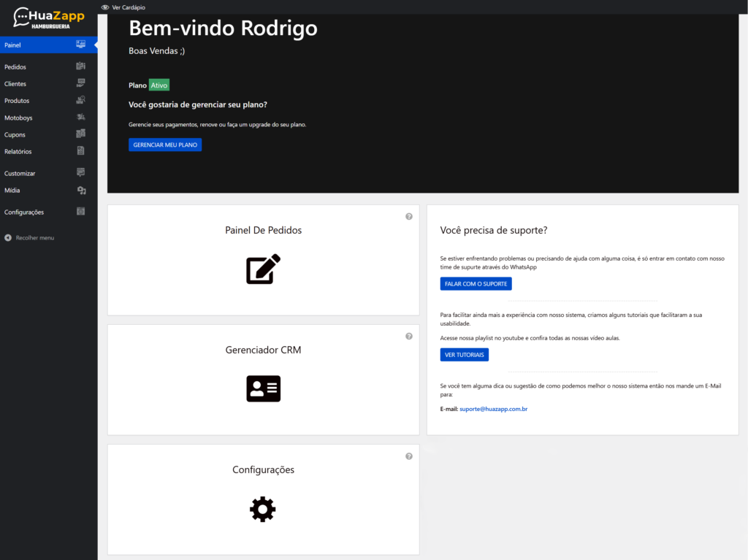Screen dimensions: 748x560
Task: Click the Recolher menu arrow icon
Action: coord(8,237)
